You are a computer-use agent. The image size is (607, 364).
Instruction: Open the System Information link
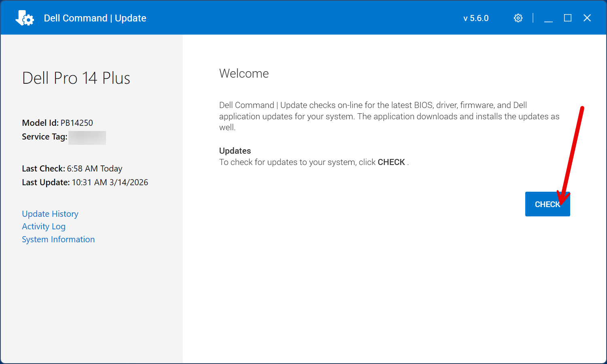click(x=58, y=239)
